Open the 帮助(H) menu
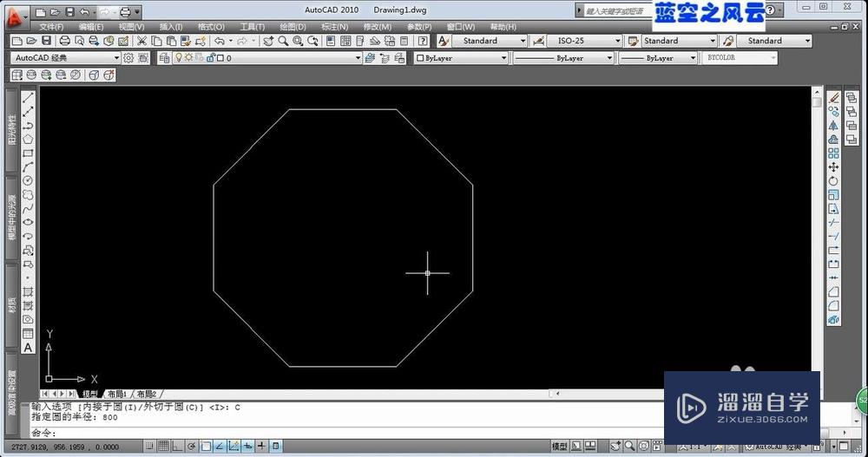Viewport: 868px width, 457px height. point(503,27)
